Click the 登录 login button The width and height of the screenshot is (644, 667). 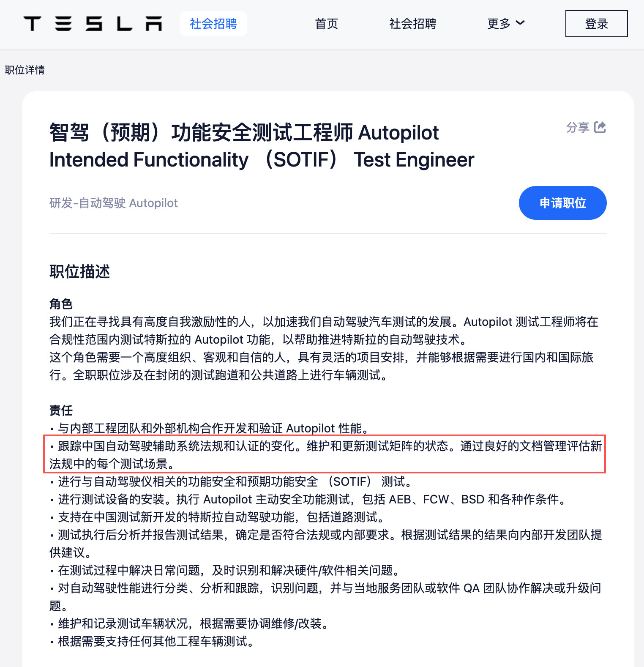[x=596, y=24]
